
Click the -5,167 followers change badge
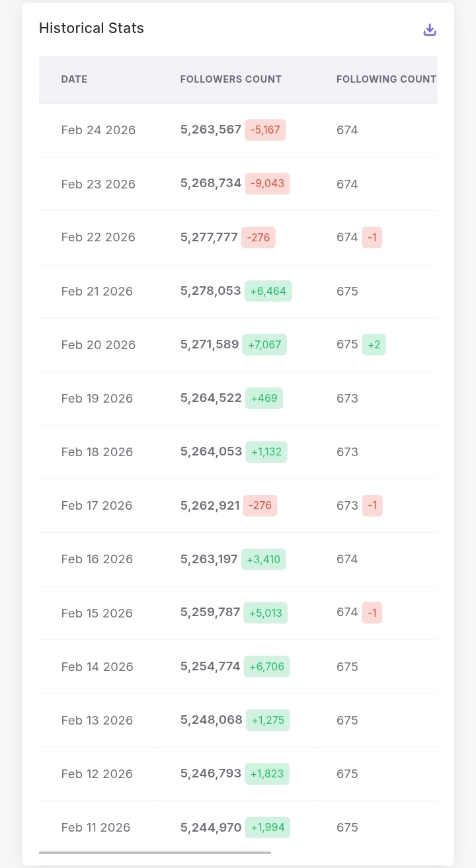coord(265,130)
